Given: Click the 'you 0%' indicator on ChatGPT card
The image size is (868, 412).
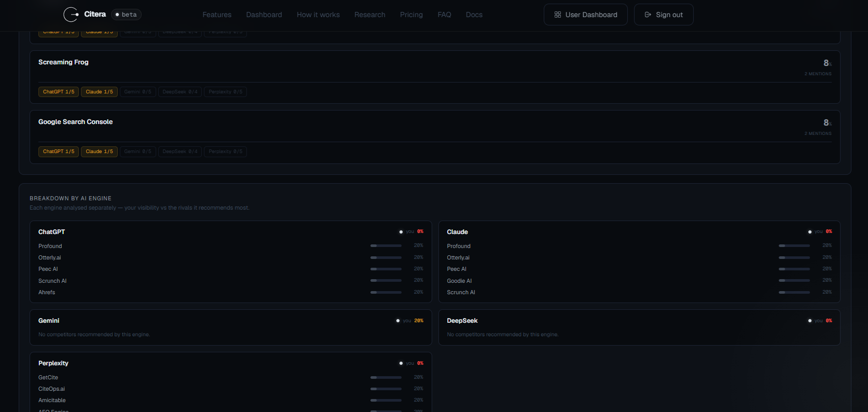Looking at the screenshot, I should 411,231.
